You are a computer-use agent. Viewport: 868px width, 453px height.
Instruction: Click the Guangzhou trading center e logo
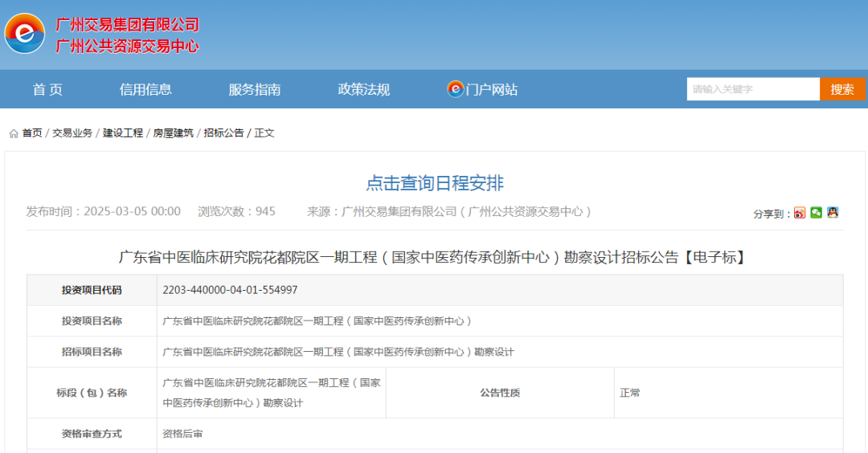tap(25, 34)
